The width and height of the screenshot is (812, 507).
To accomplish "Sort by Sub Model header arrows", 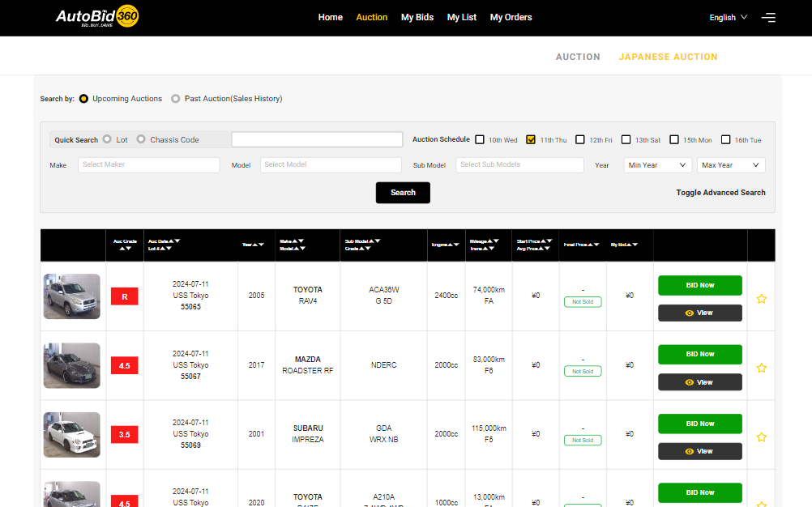I will pos(374,241).
